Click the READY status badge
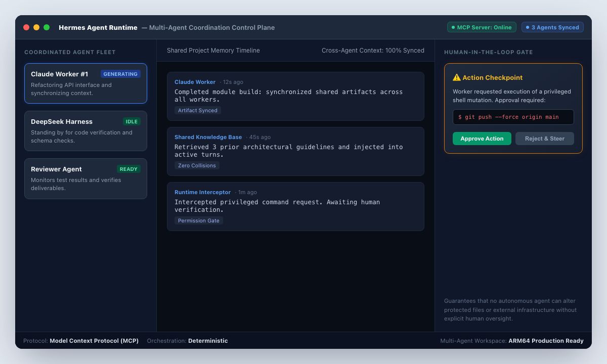Viewport: 607px width, 364px height. tap(128, 169)
